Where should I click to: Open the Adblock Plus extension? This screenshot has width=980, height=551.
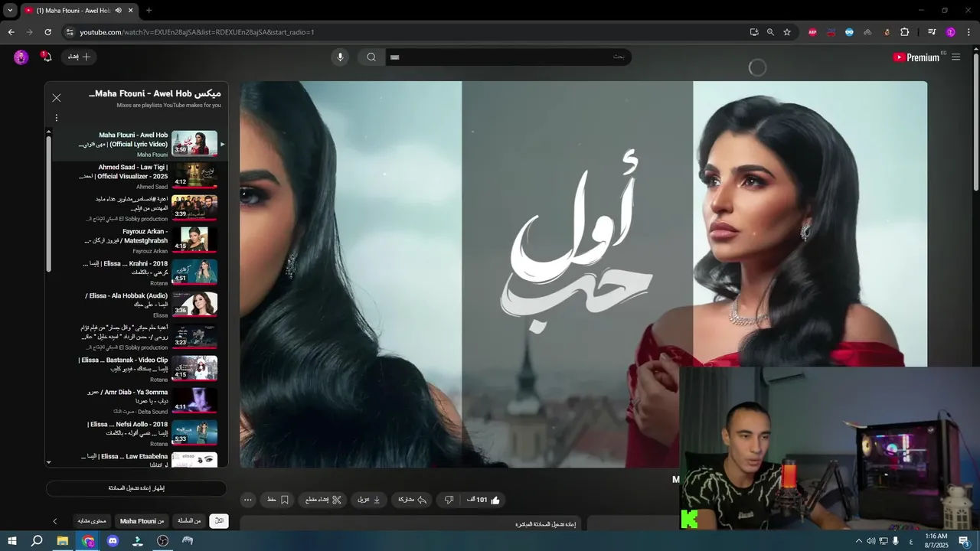tap(812, 32)
